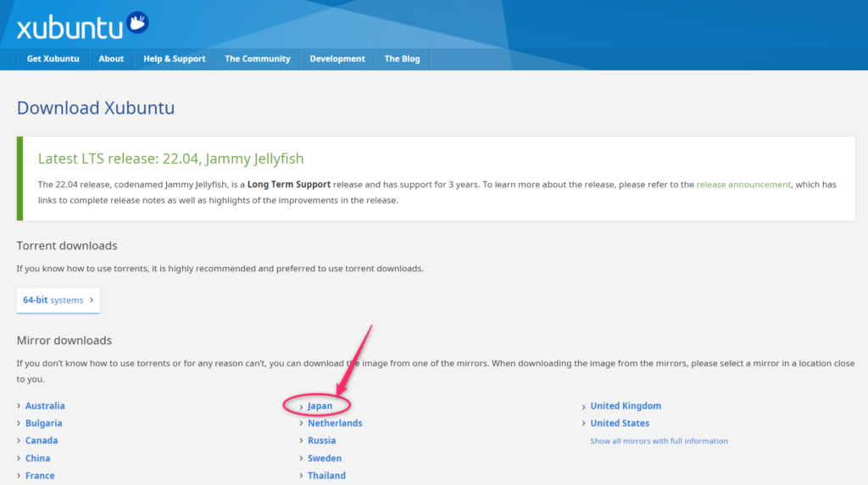
Task: Select the Thailand mirror link
Action: [x=326, y=476]
